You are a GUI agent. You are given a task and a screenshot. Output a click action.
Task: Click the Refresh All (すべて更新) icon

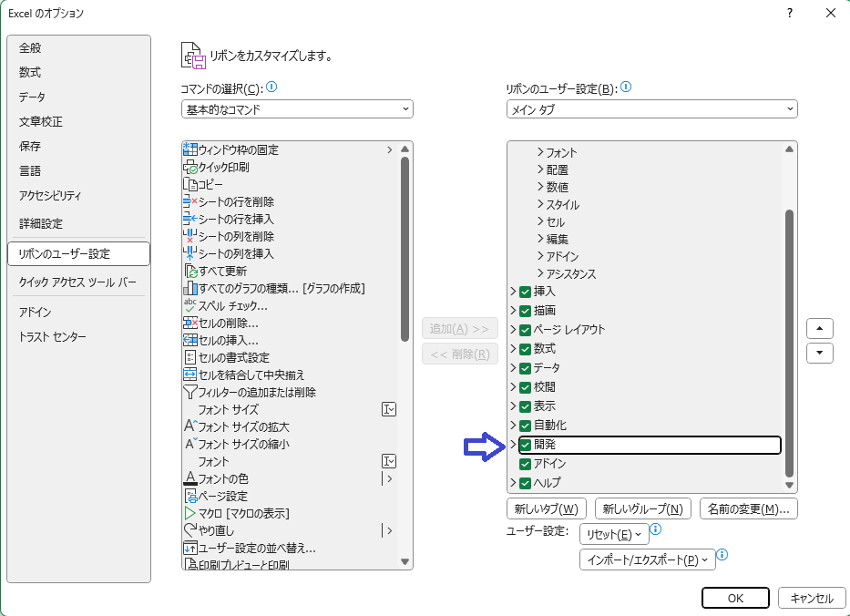pos(190,271)
